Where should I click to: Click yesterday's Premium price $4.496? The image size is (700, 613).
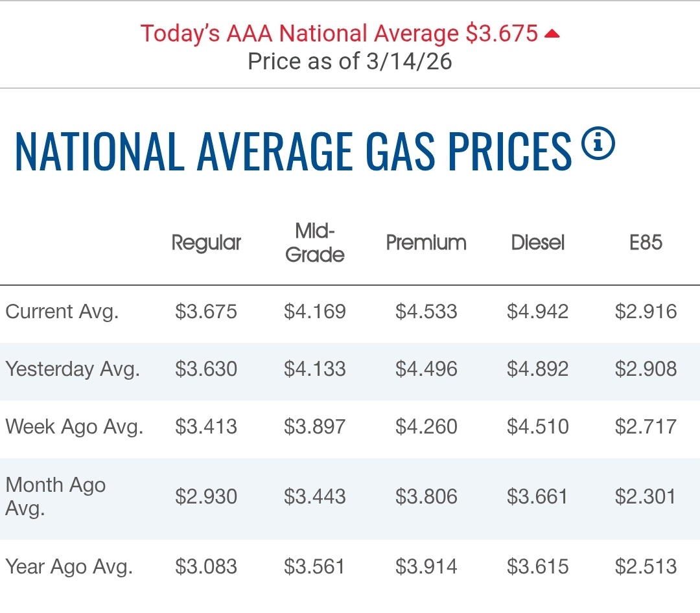click(426, 369)
